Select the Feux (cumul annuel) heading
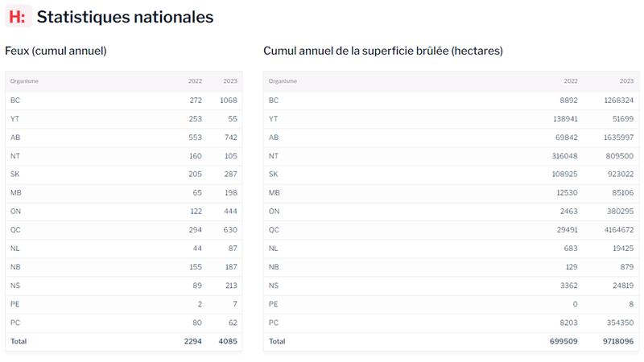The image size is (644, 362). (56, 51)
